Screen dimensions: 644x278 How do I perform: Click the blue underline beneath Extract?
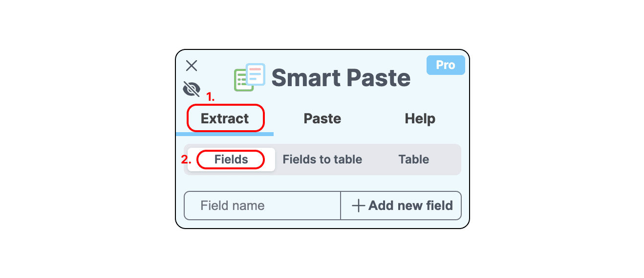225,134
